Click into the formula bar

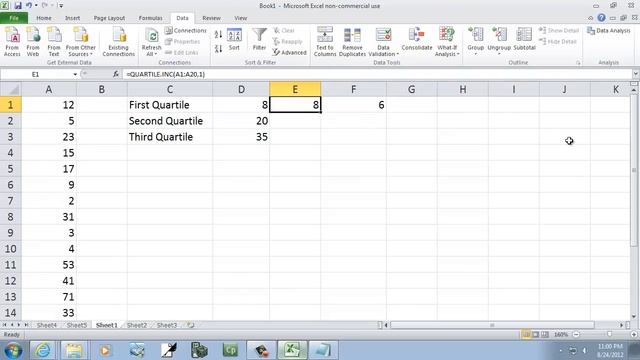pos(376,74)
